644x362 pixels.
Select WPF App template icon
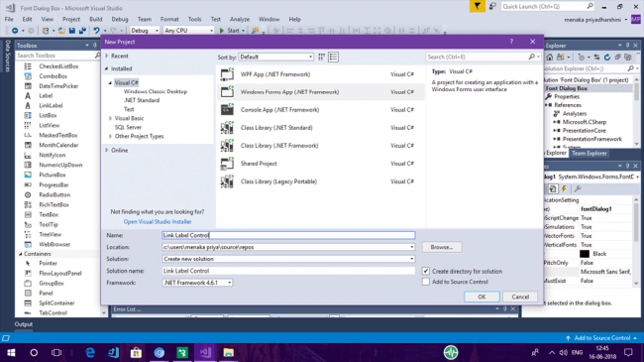[227, 74]
